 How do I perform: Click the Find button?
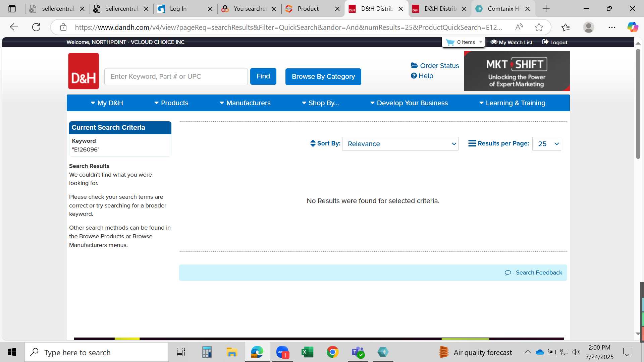tap(263, 76)
